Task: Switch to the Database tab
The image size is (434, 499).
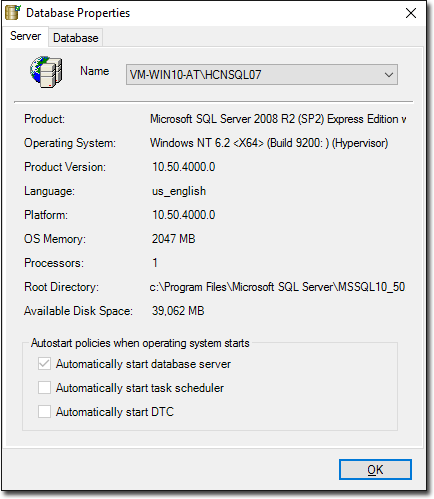Action: point(76,38)
